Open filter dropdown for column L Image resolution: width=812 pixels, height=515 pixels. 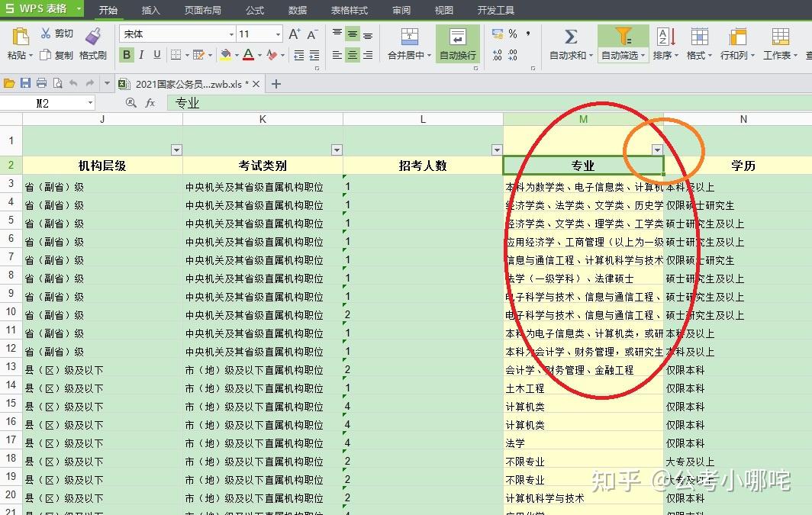tap(497, 150)
